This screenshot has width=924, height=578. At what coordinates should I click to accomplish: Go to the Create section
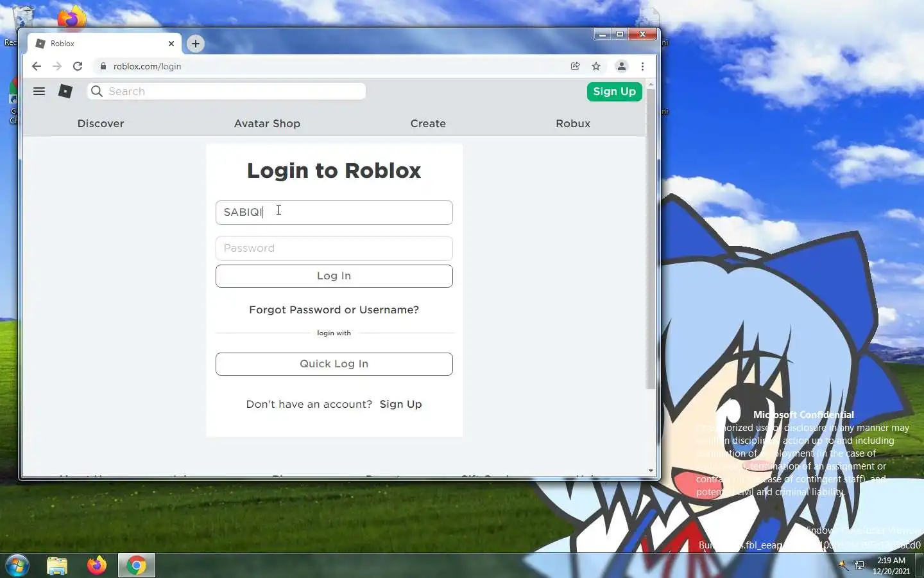pyautogui.click(x=428, y=123)
